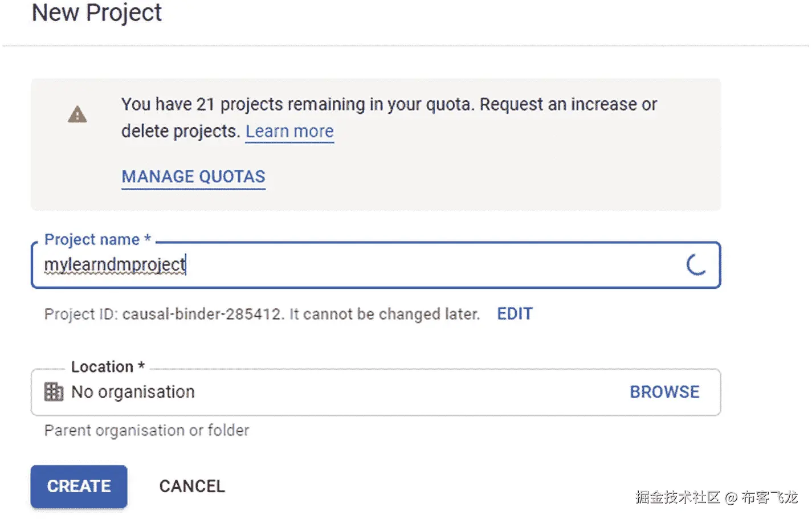Click blank area right of MANAGE QUOTAS

point(484,177)
